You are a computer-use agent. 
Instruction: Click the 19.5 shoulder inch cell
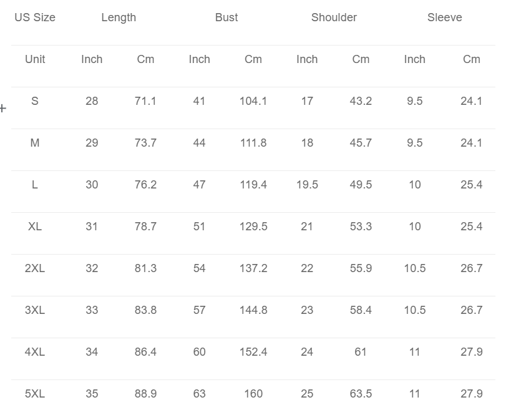point(307,185)
